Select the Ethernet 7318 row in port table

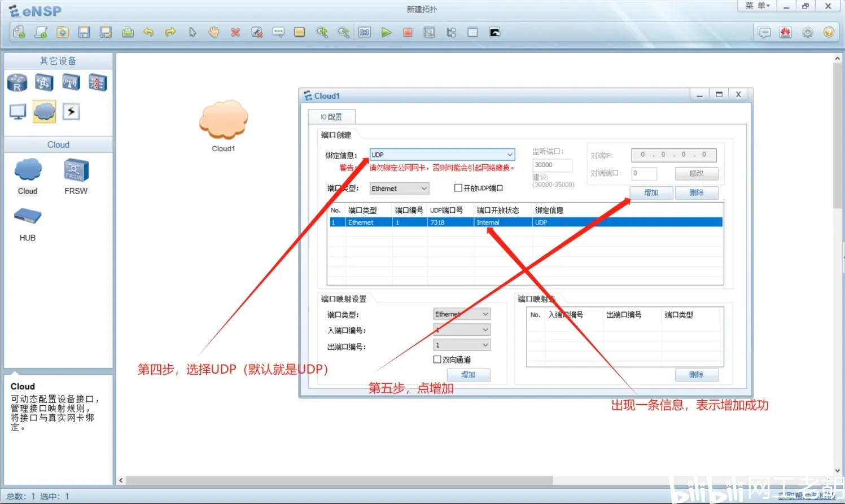pyautogui.click(x=526, y=222)
